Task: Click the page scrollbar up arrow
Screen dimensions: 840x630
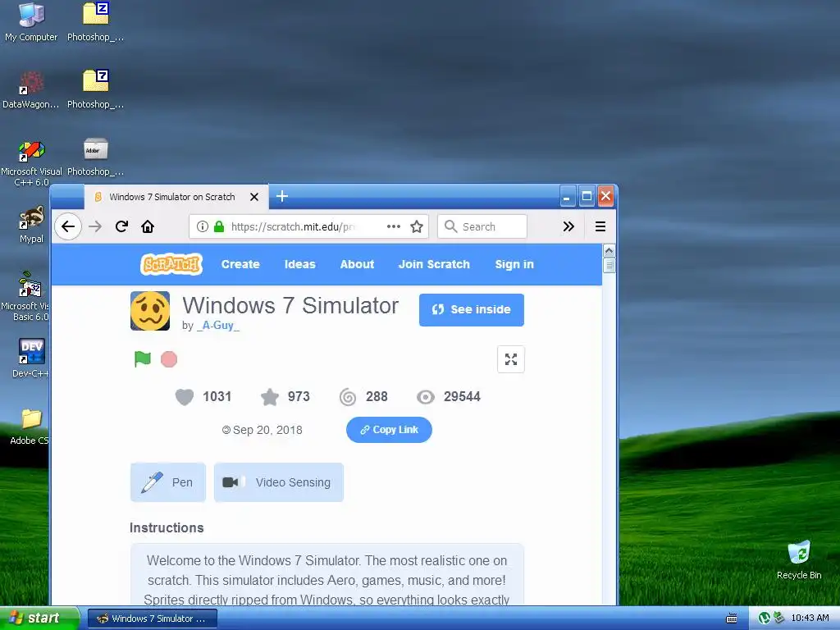Action: tap(609, 251)
